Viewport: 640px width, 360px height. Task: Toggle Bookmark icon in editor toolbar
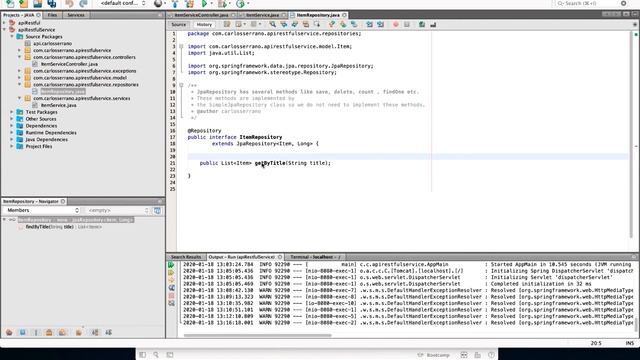[354, 24]
